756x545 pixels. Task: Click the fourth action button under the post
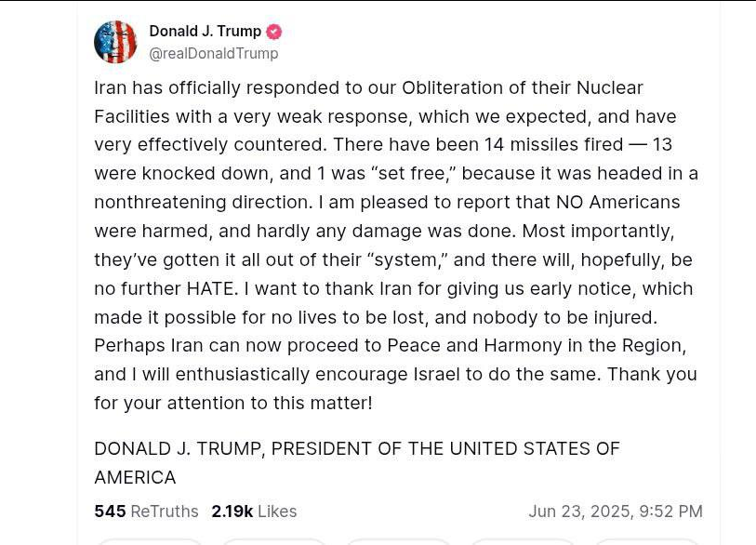(x=522, y=542)
